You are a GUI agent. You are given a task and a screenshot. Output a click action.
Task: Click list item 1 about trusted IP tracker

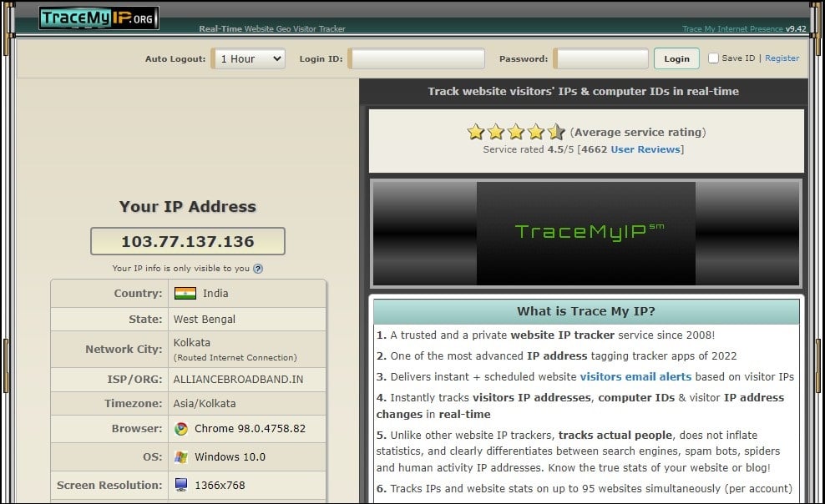click(545, 335)
